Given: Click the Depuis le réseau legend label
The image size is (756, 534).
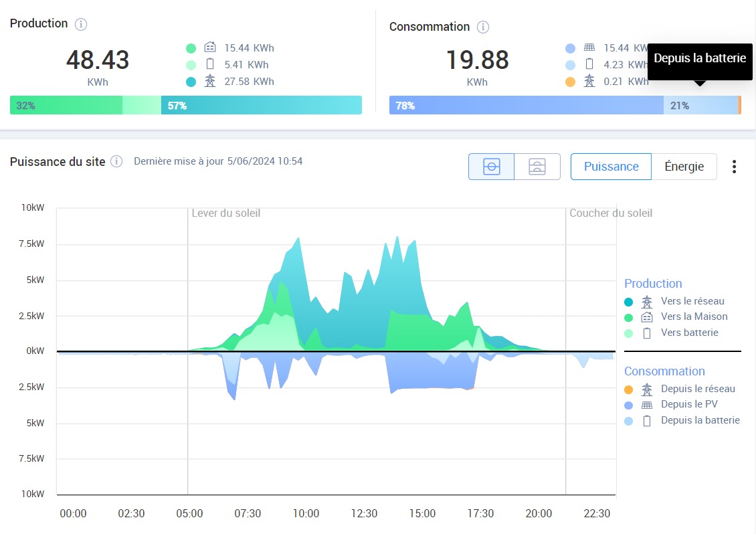Looking at the screenshot, I should point(697,389).
